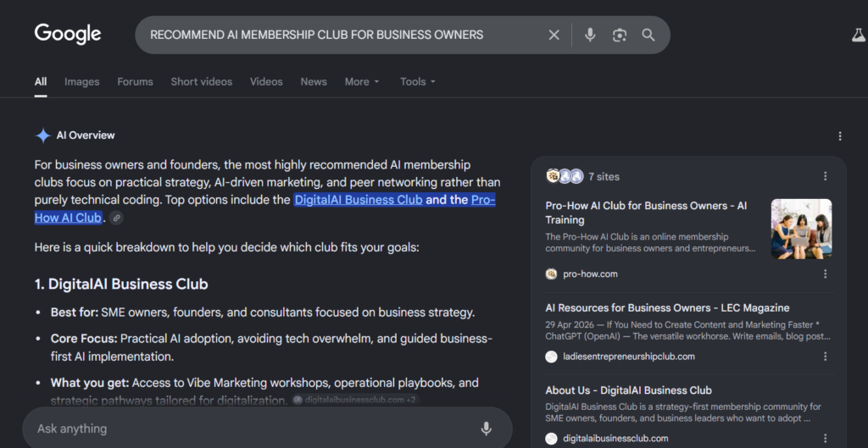This screenshot has width=868, height=448.
Task: Open Google Lens image search icon
Action: pyautogui.click(x=620, y=35)
